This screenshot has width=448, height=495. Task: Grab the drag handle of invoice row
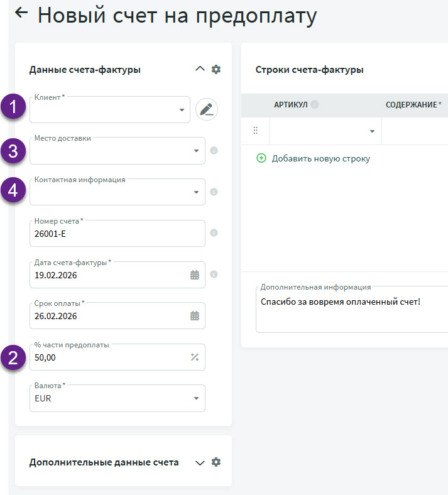[255, 131]
